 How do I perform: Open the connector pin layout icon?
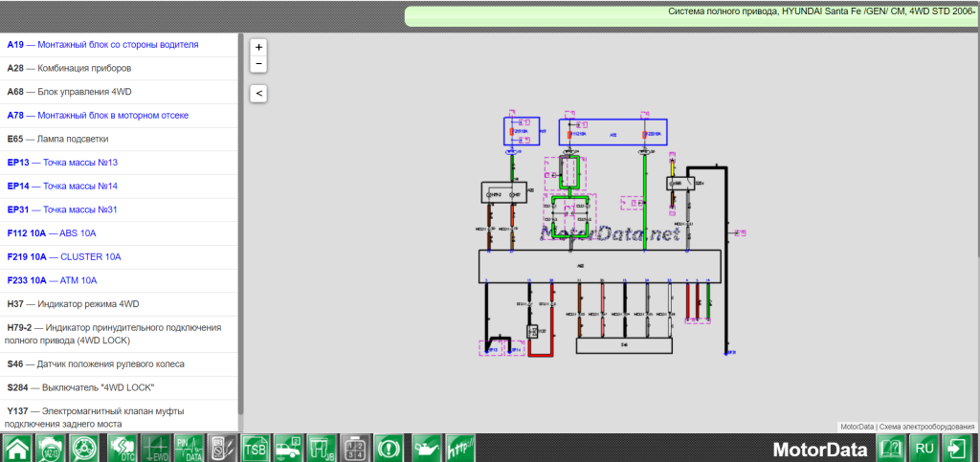tap(355, 448)
